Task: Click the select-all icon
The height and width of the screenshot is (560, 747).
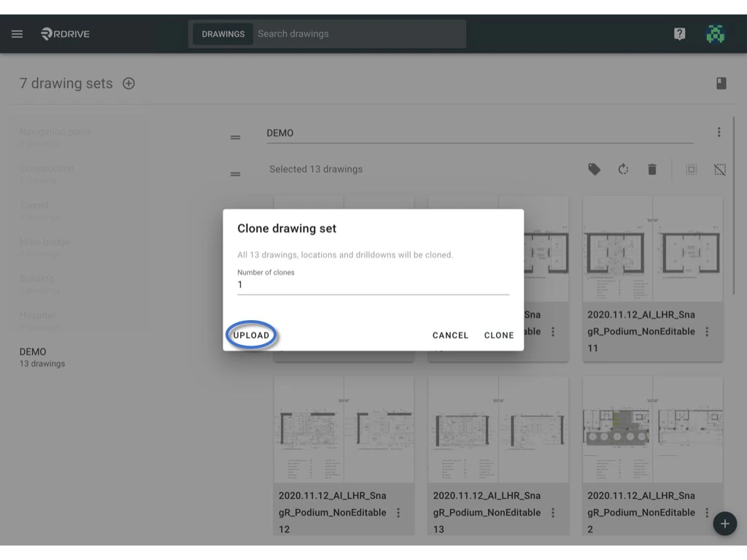Action: tap(692, 169)
